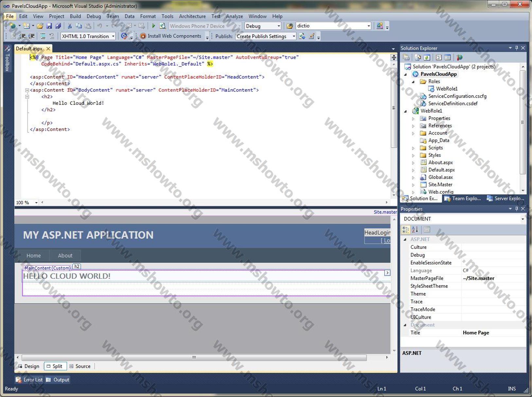Click the Cut scissors icon
The image size is (532, 397).
click(x=70, y=26)
